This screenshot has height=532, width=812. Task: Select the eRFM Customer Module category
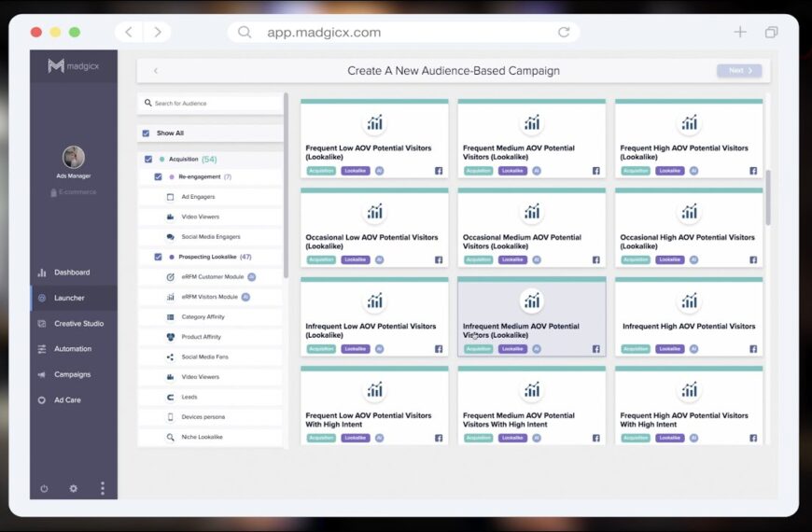[x=212, y=277]
